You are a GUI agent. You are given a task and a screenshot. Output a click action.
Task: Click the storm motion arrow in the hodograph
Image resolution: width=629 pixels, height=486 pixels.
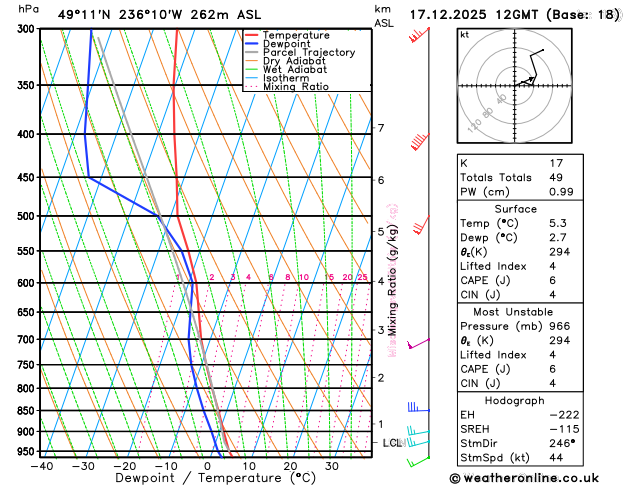525,81
